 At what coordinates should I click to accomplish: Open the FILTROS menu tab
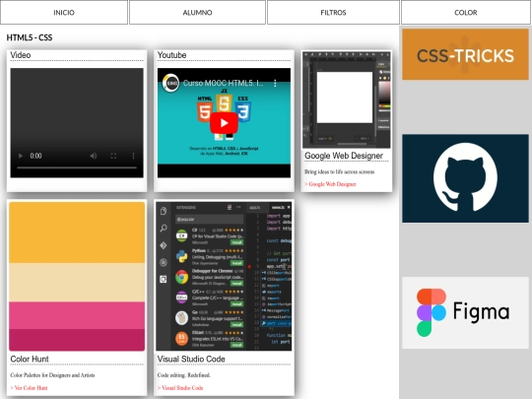click(x=333, y=13)
